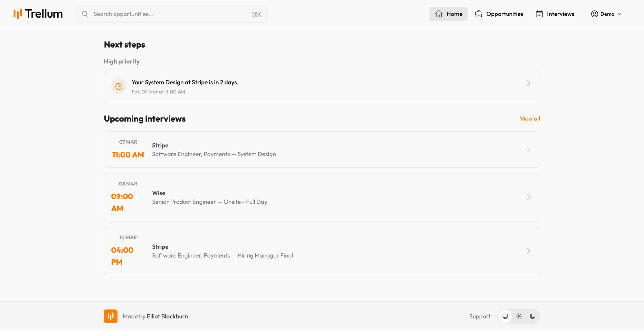Focus the Search opportunities field
This screenshot has height=331, width=644.
click(171, 14)
